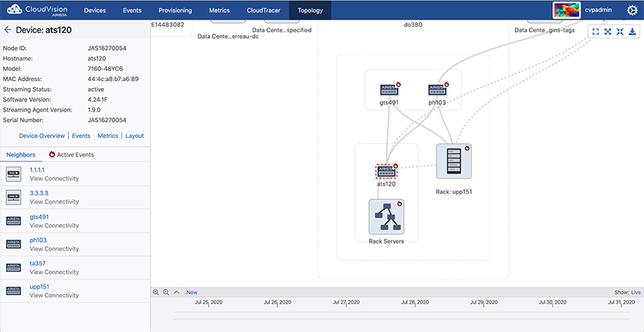The image size is (644, 332).
Task: Click the cvpadmin username
Action: click(x=599, y=10)
